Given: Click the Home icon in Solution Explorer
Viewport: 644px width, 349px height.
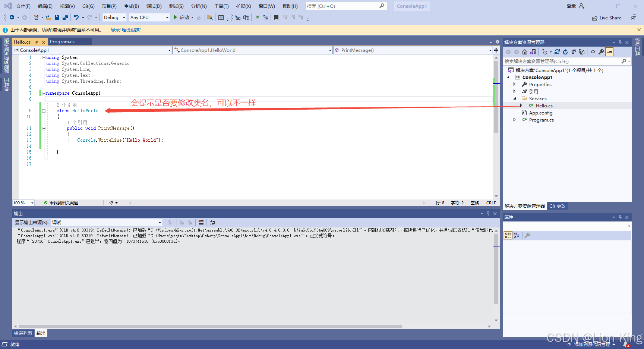Looking at the screenshot, I should click(525, 52).
